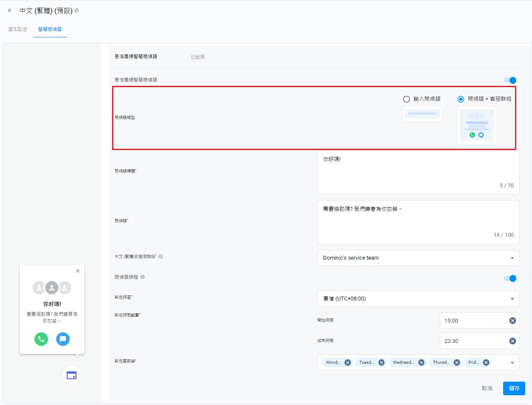Click the 儲存 save button
This screenshot has height=405, width=532.
tap(514, 388)
